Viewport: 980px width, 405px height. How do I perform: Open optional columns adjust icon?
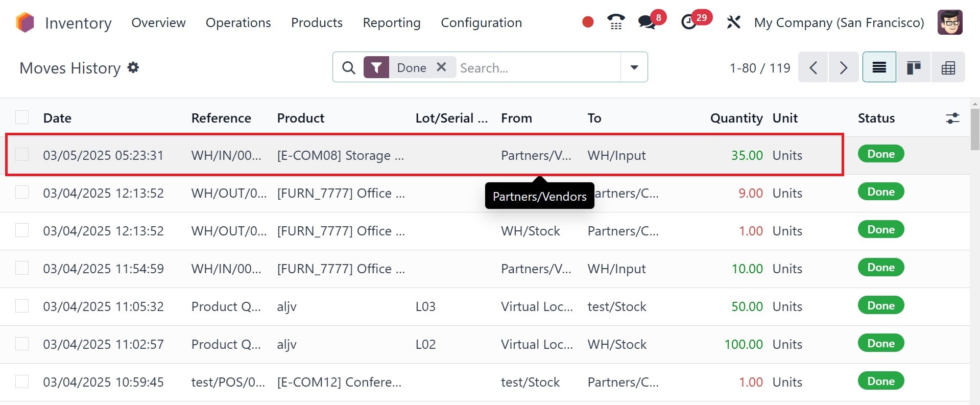952,118
